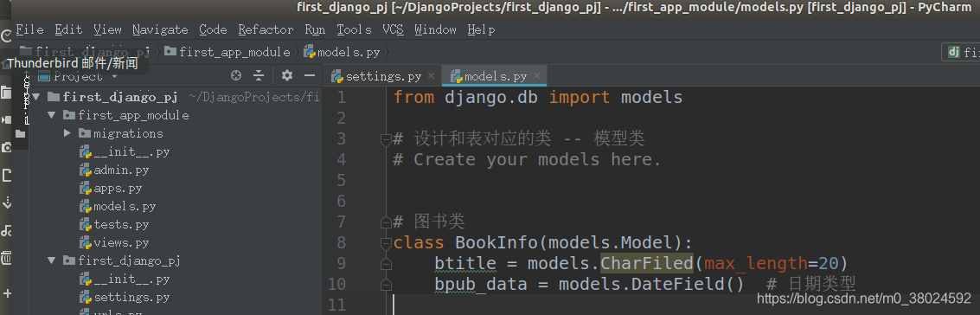Open the Help menu
This screenshot has height=315, width=980.
481,29
